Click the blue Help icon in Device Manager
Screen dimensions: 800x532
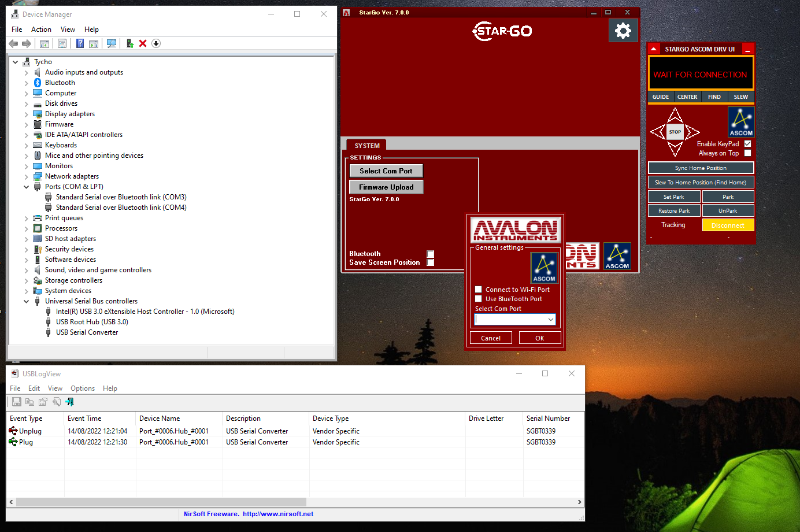80,44
